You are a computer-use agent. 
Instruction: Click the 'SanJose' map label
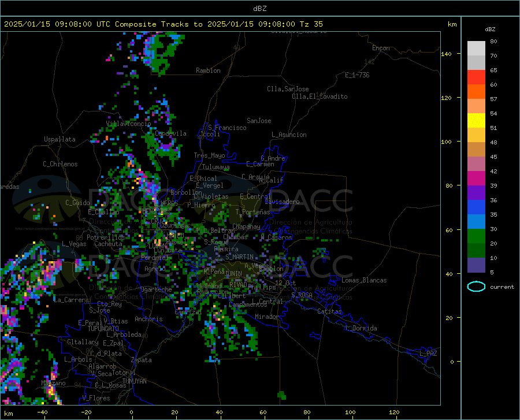259,121
